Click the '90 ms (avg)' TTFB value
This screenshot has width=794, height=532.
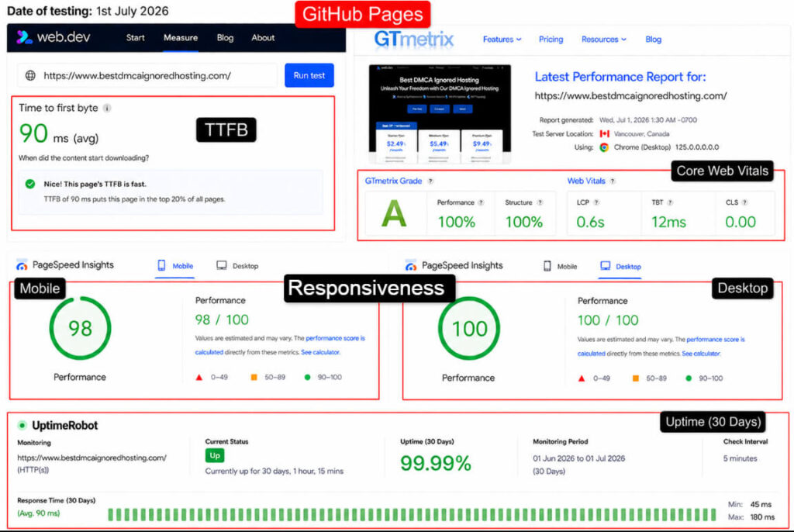tap(59, 133)
